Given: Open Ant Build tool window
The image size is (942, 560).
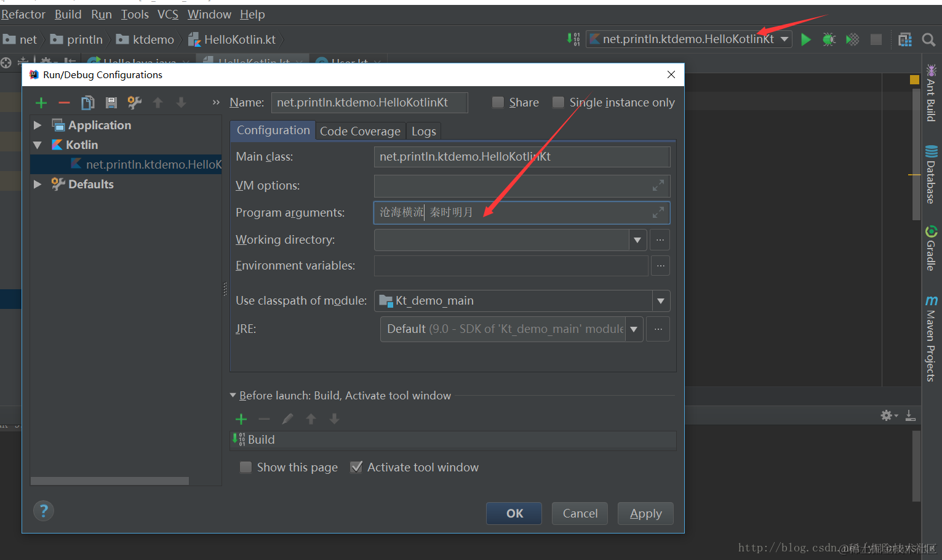Looking at the screenshot, I should (931, 93).
